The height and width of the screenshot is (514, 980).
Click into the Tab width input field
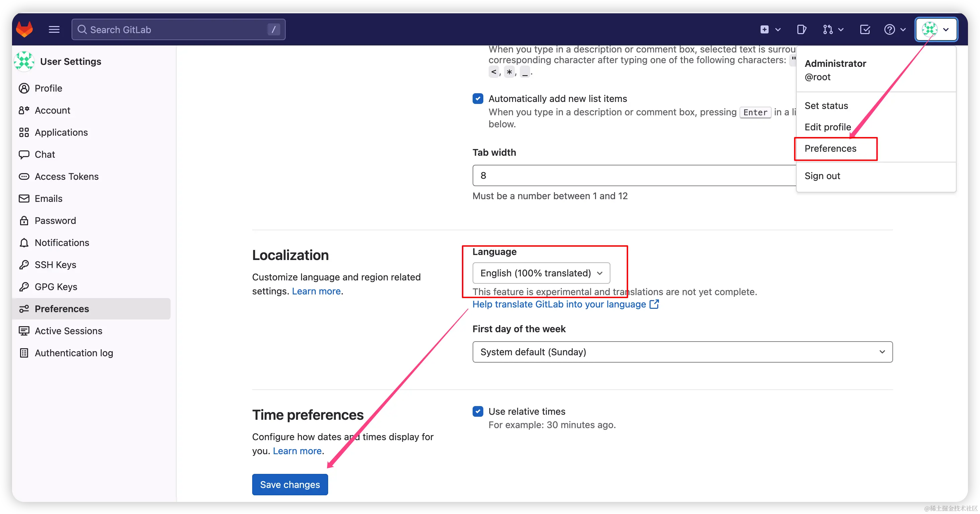pyautogui.click(x=634, y=175)
